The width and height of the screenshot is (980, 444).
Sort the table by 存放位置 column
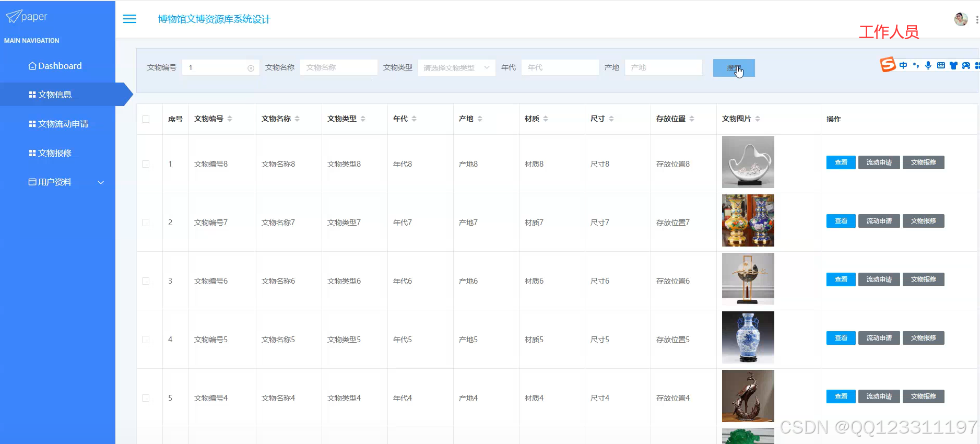click(x=692, y=119)
